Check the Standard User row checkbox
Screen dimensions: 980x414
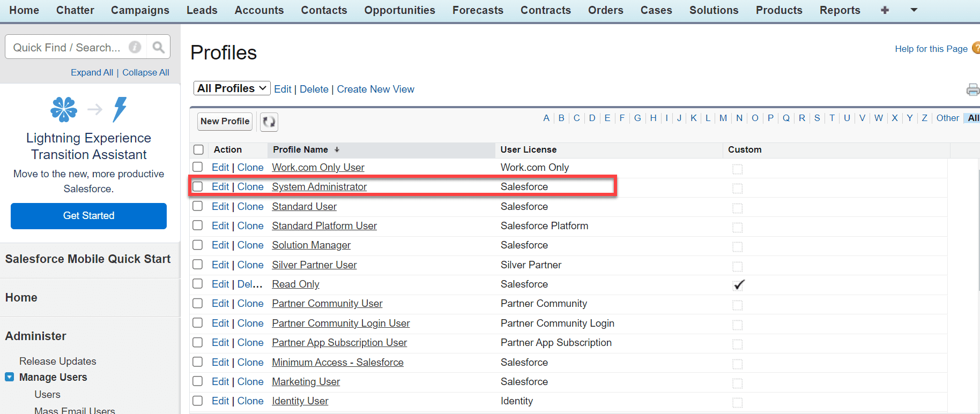198,206
